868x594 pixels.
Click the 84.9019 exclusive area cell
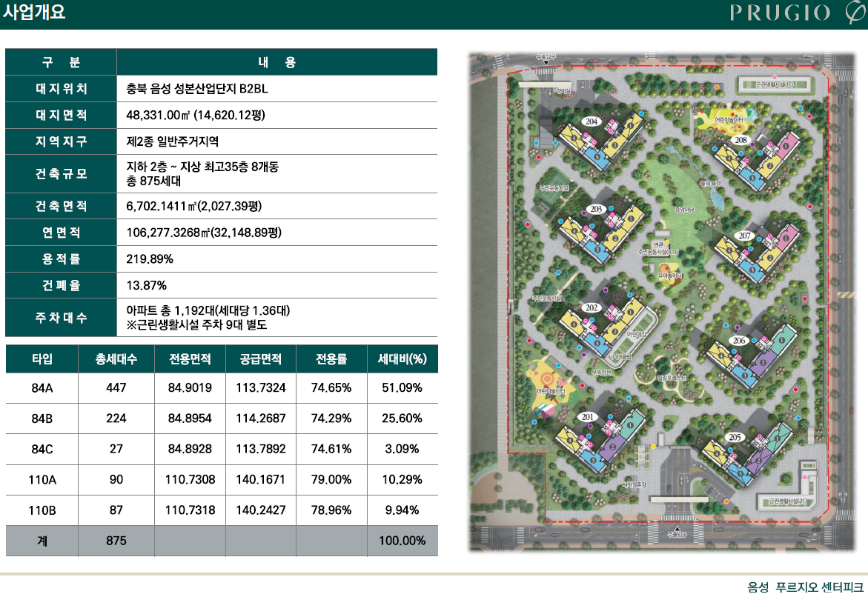click(190, 387)
